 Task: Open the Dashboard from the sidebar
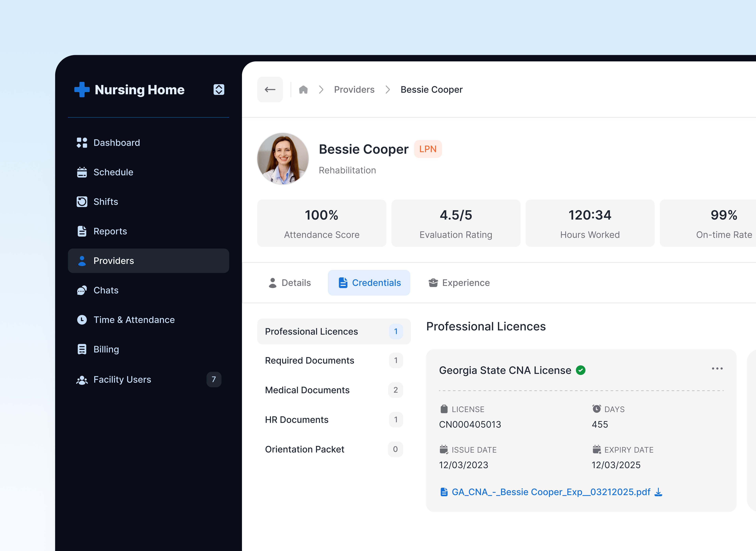[x=116, y=143]
